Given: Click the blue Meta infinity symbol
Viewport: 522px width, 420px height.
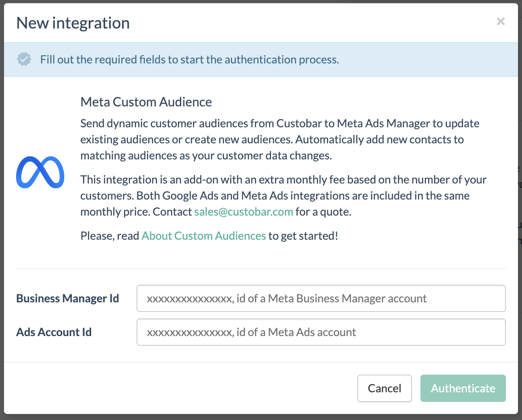Looking at the screenshot, I should (x=40, y=173).
